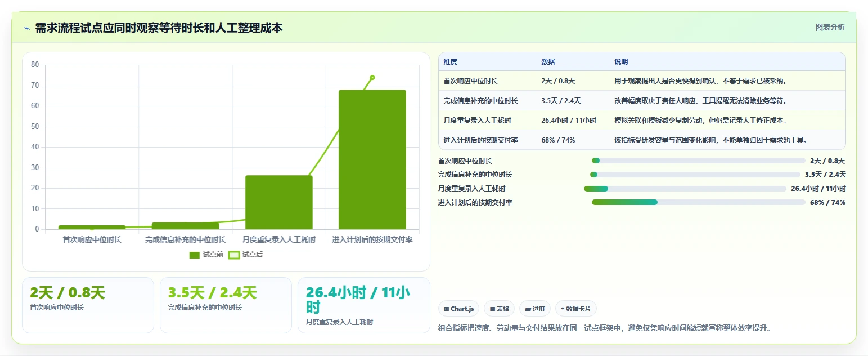Click the 完成信息补充的中位时长 x-axis label
Viewport: 868px width, 356px height.
pyautogui.click(x=185, y=240)
